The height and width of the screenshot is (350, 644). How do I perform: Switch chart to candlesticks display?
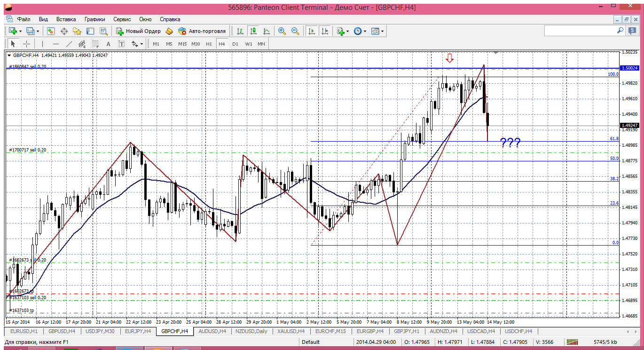tap(253, 31)
